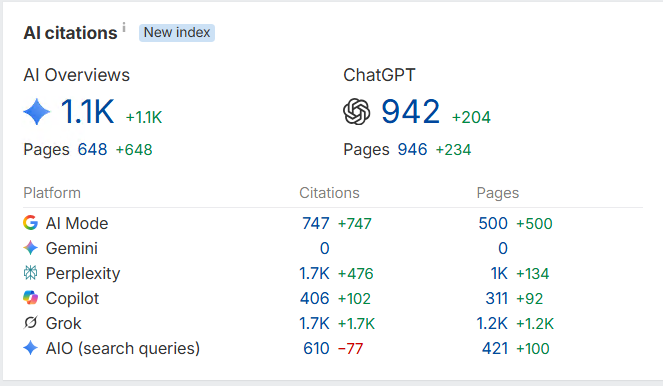Click the Copilot logo icon
This screenshot has width=663, height=386.
click(x=30, y=298)
